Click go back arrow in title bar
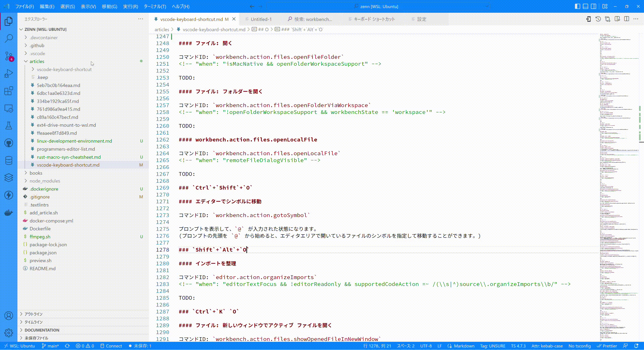 click(252, 6)
